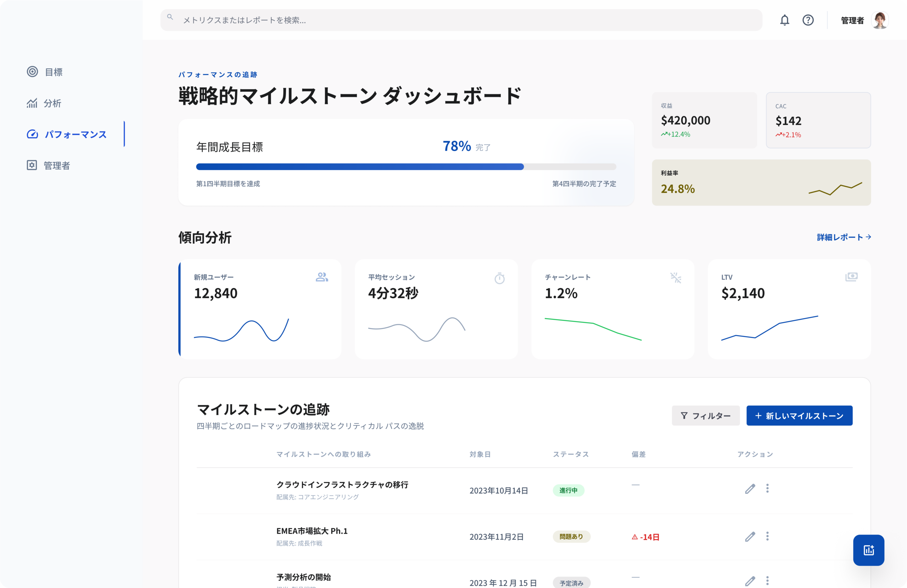The width and height of the screenshot is (907, 588).
Task: Open 予測分析の開始 milestone
Action: click(x=303, y=577)
